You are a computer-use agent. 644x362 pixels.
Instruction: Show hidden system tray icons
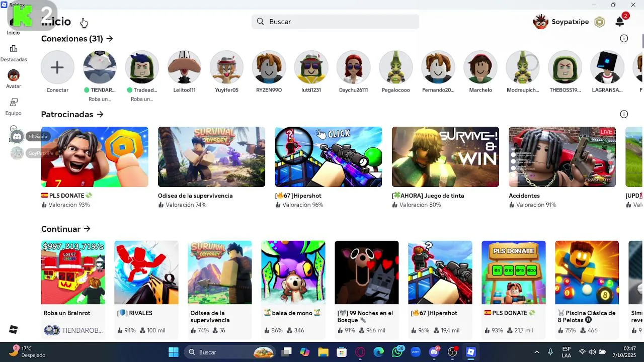click(537, 352)
